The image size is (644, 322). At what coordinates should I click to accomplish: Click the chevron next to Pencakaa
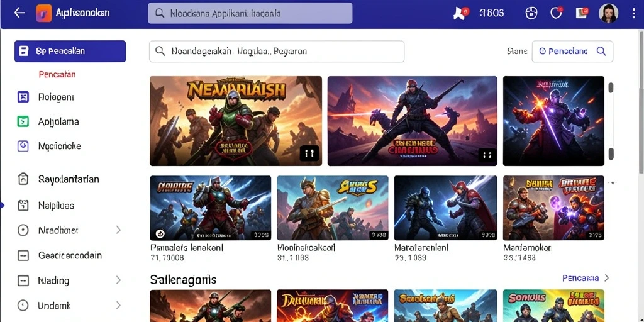coord(607,278)
